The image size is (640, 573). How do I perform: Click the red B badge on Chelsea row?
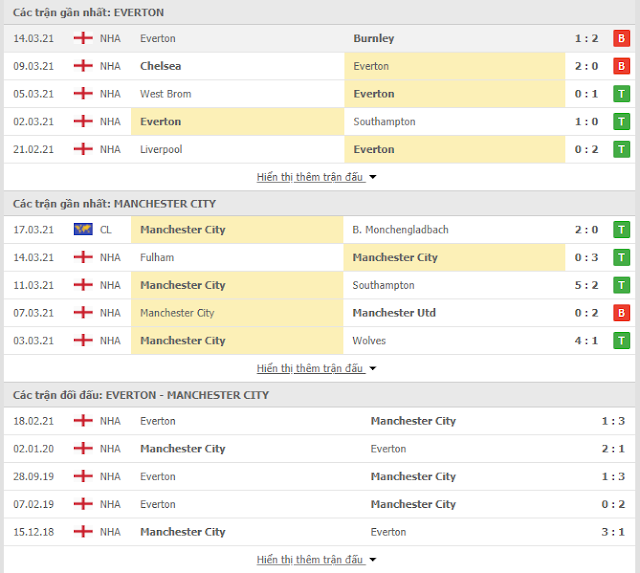621,66
